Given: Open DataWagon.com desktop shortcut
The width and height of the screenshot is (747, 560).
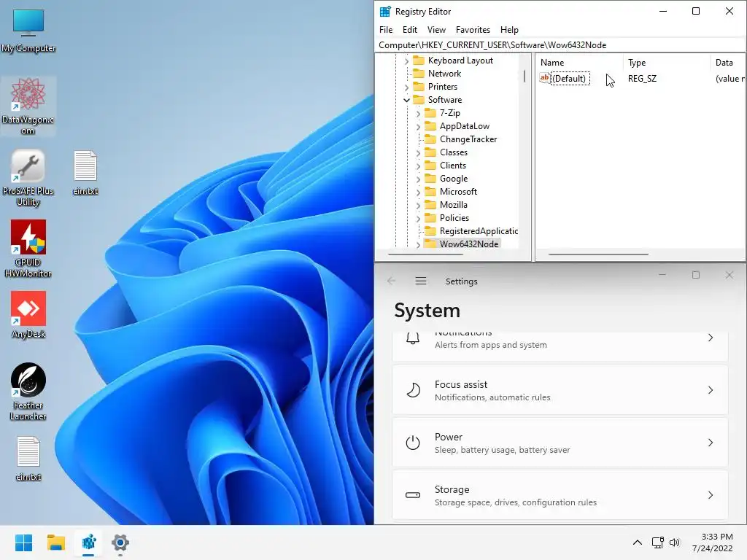Looking at the screenshot, I should [x=28, y=106].
